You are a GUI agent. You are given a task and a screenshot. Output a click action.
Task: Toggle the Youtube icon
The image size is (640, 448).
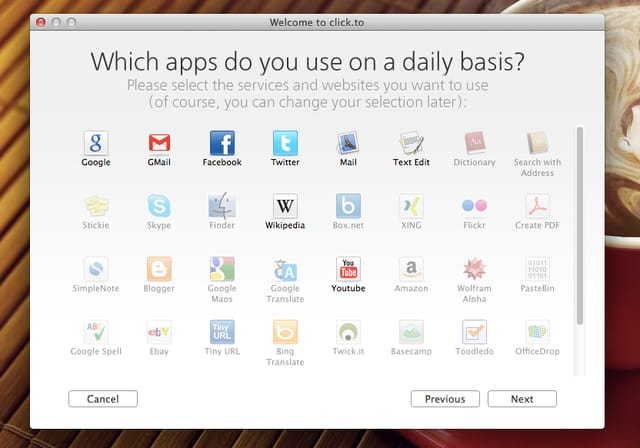[348, 269]
